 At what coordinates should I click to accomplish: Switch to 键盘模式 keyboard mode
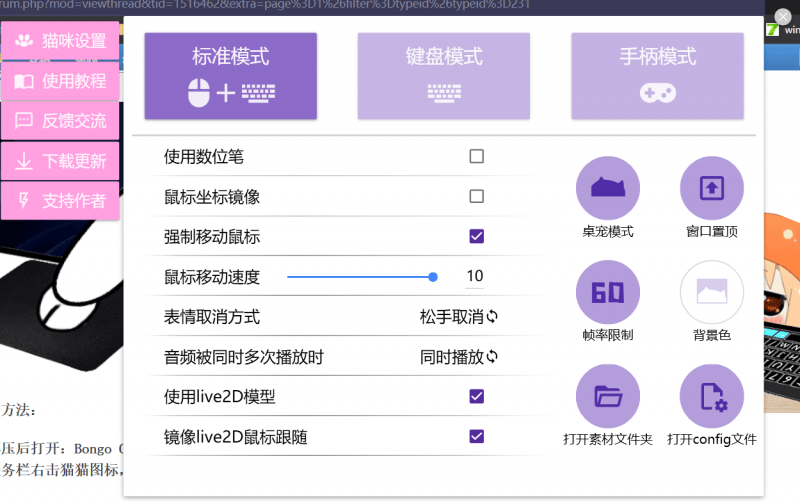pyautogui.click(x=444, y=76)
